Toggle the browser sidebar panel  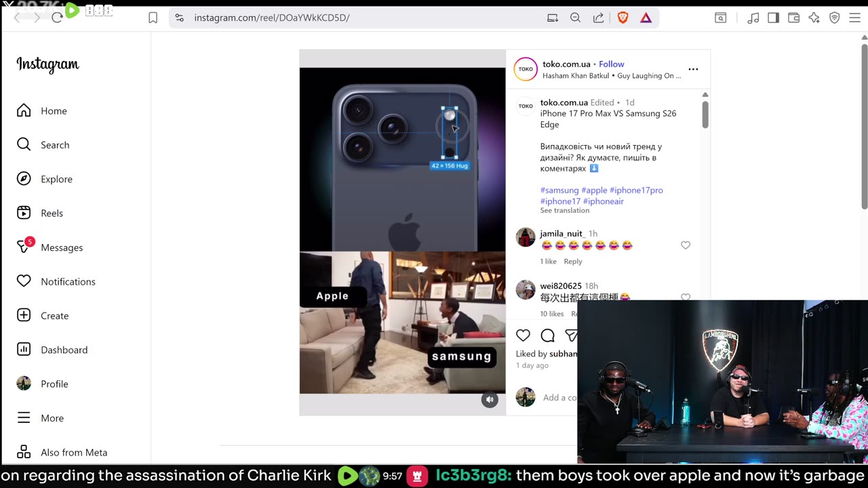coord(773,18)
